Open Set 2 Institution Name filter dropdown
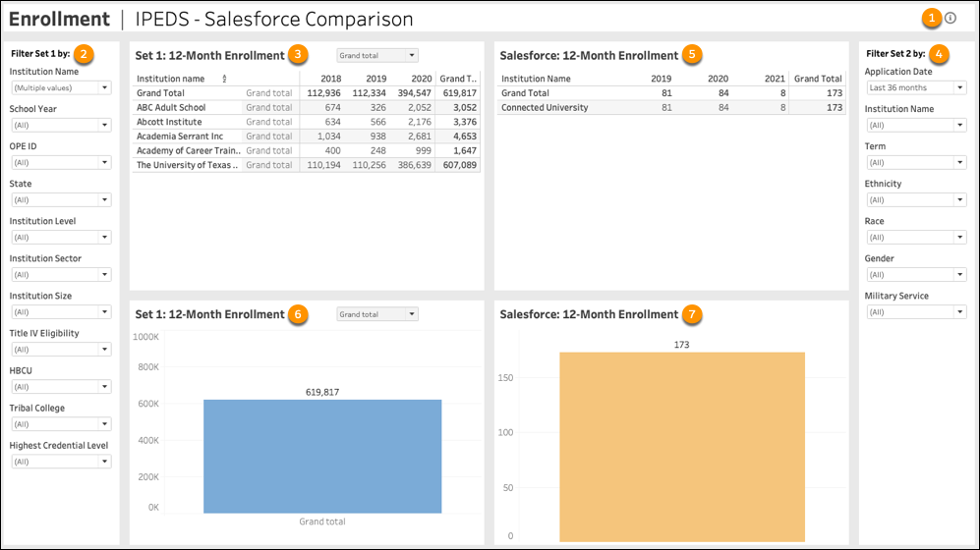This screenshot has height=550, width=980. coord(916,126)
